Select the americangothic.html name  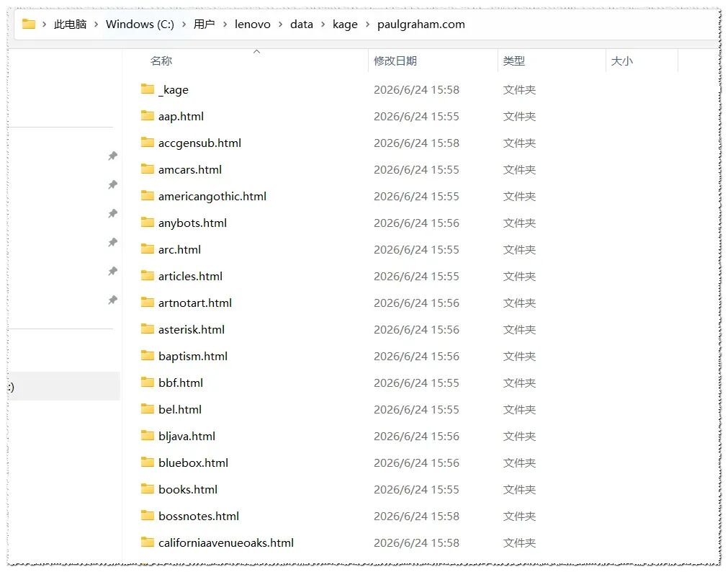pos(212,196)
